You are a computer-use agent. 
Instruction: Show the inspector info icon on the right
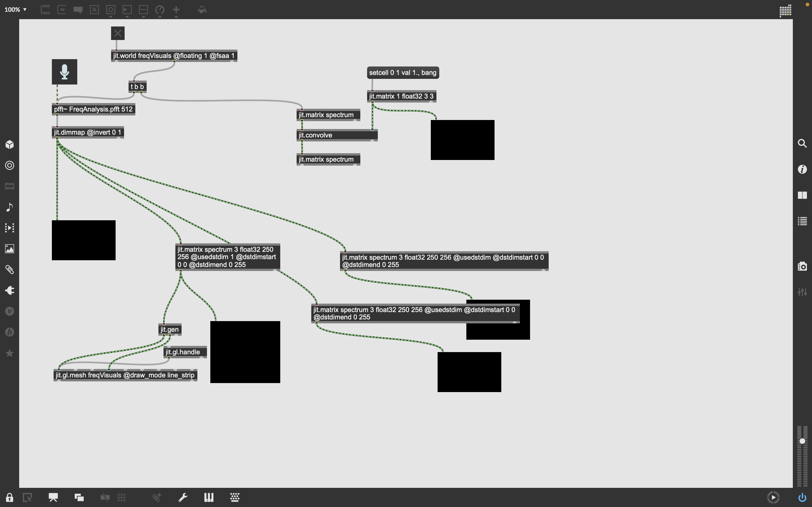click(802, 169)
